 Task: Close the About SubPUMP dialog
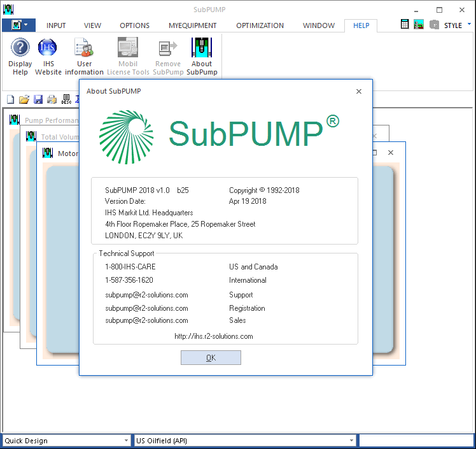358,92
